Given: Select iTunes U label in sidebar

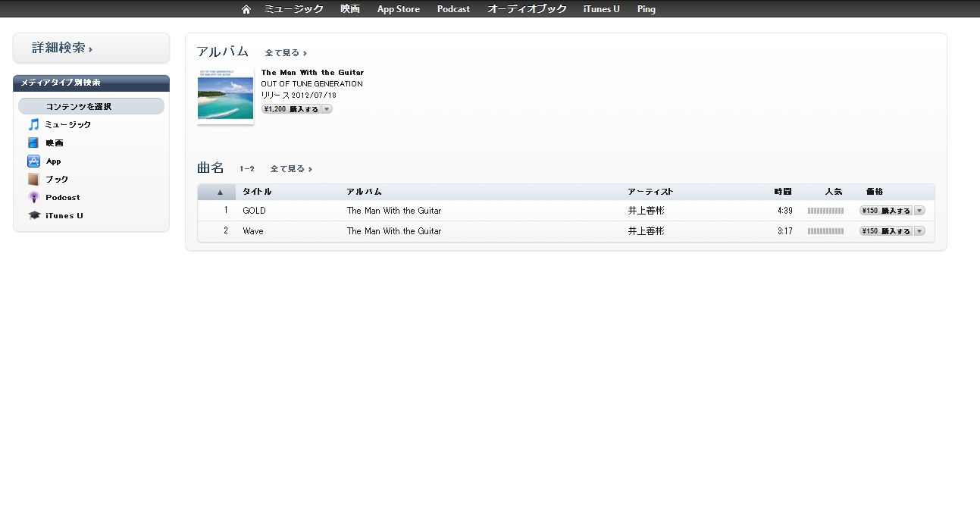Looking at the screenshot, I should pos(64,215).
